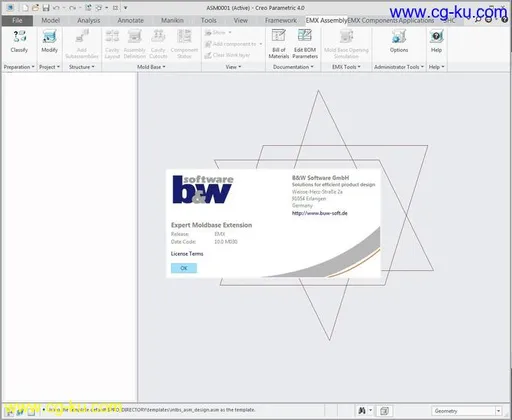Open the File menu

coord(17,20)
